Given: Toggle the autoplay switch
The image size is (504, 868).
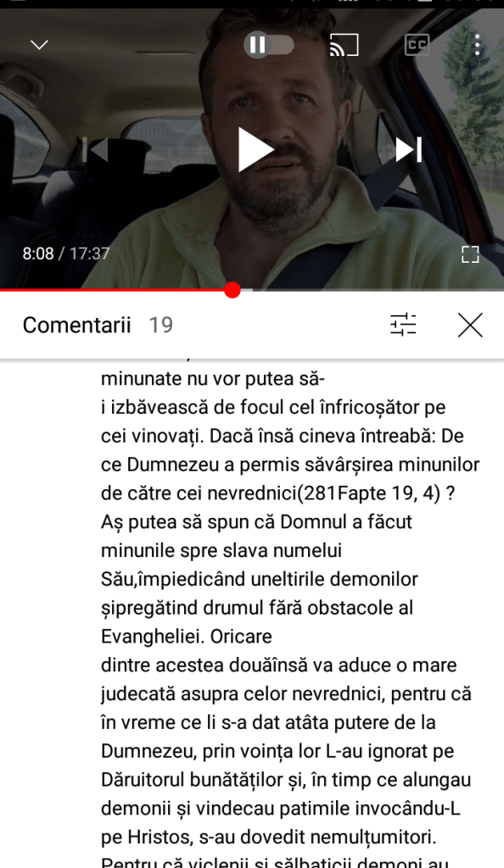Looking at the screenshot, I should coord(269,45).
